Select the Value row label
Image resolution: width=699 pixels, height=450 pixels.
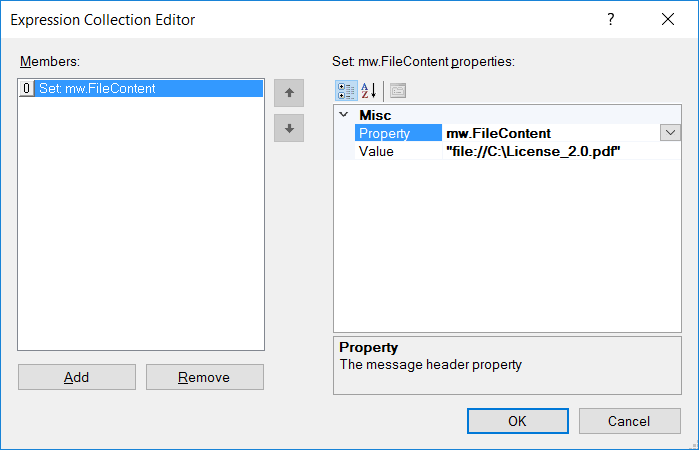point(398,151)
